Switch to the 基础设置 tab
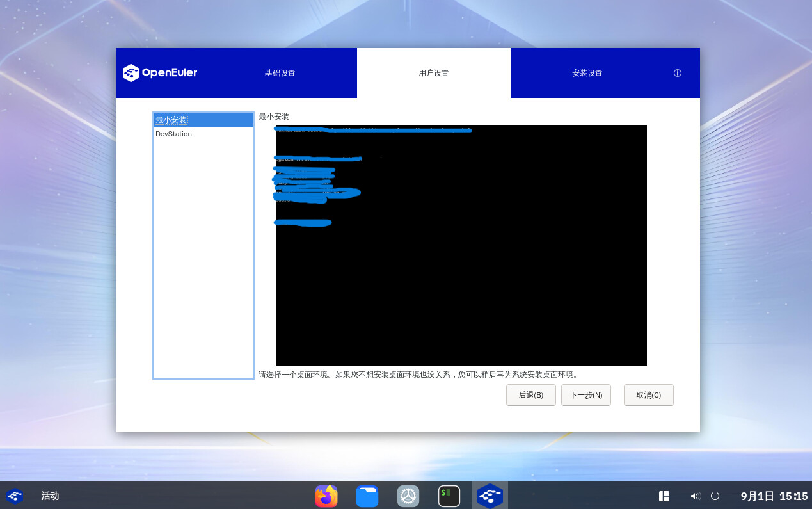The width and height of the screenshot is (812, 509). tap(280, 73)
